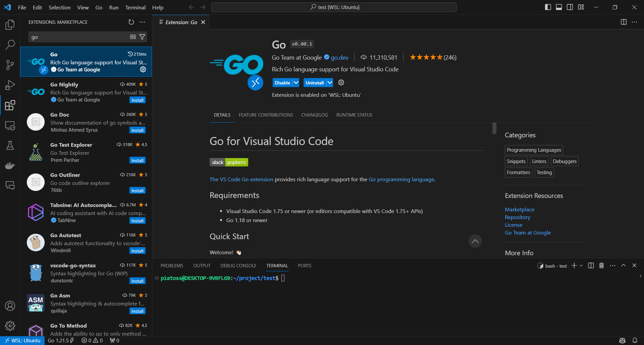Kill the terminal with trash icon
Image resolution: width=644 pixels, height=345 pixels.
601,266
